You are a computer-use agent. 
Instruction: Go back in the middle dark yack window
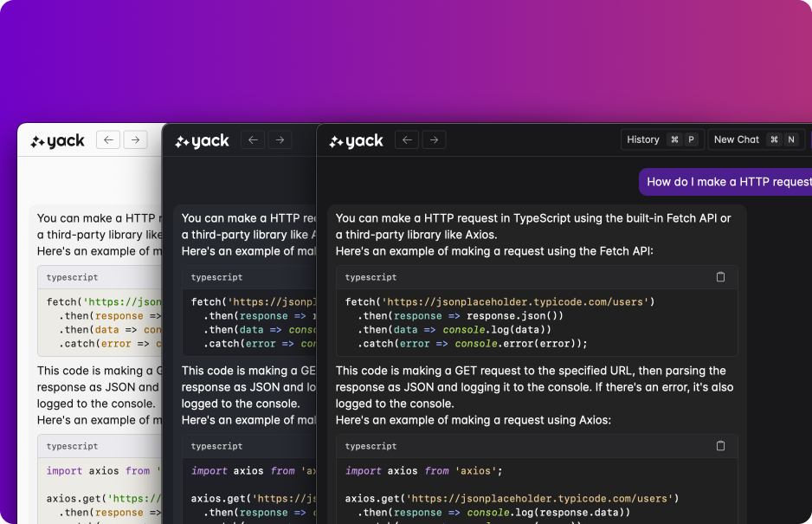click(x=253, y=140)
